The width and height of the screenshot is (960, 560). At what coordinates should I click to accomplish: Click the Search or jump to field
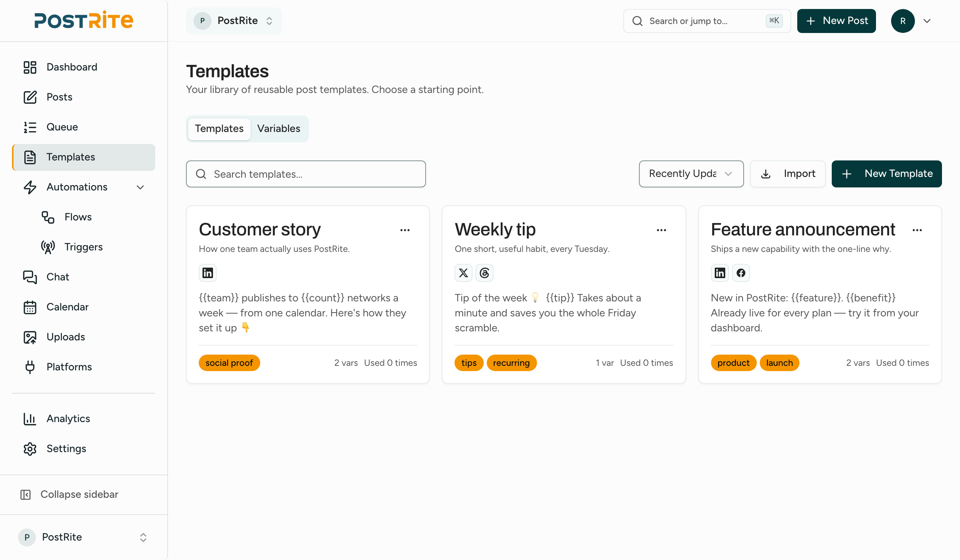point(707,21)
